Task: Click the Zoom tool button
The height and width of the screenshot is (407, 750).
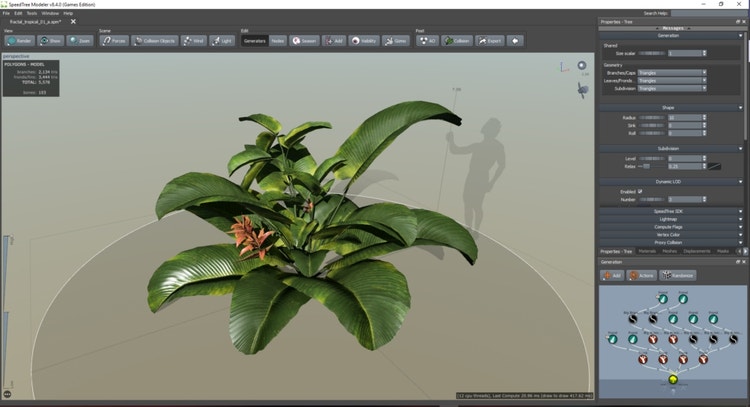Action: (80, 41)
